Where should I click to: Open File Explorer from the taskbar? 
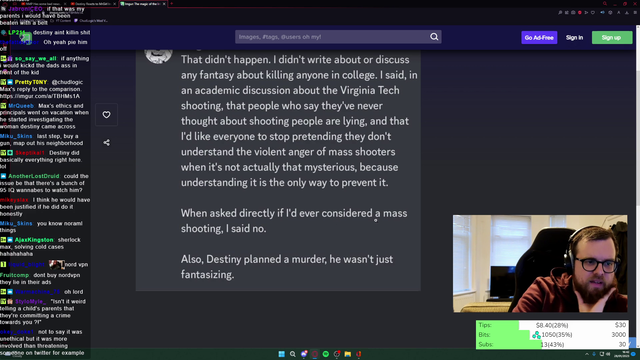click(348, 354)
